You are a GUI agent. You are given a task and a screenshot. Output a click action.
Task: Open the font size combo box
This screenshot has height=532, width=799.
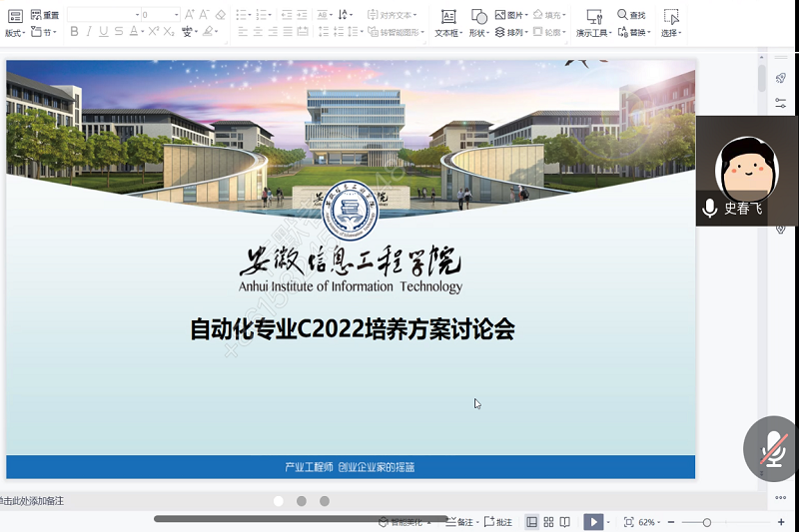tap(161, 15)
